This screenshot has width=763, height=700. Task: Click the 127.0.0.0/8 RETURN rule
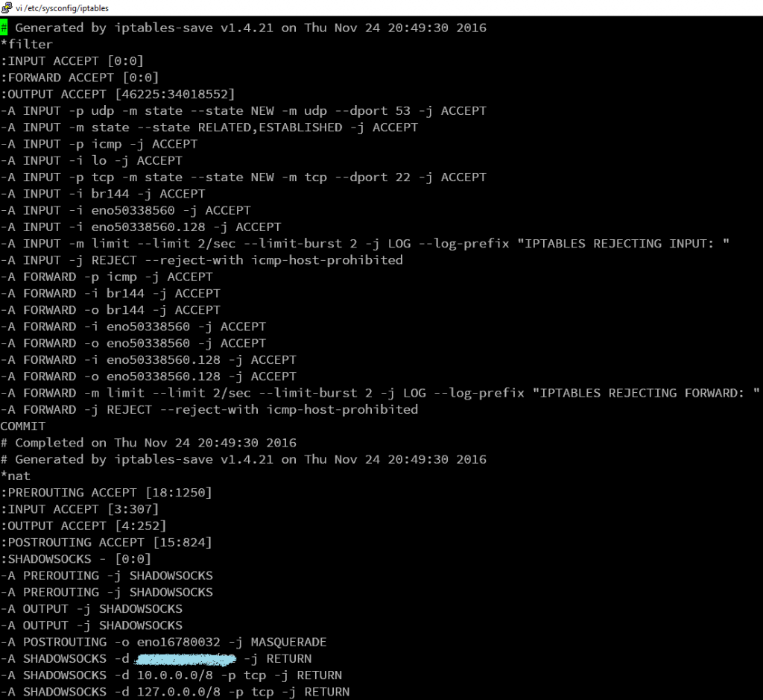tap(174, 692)
